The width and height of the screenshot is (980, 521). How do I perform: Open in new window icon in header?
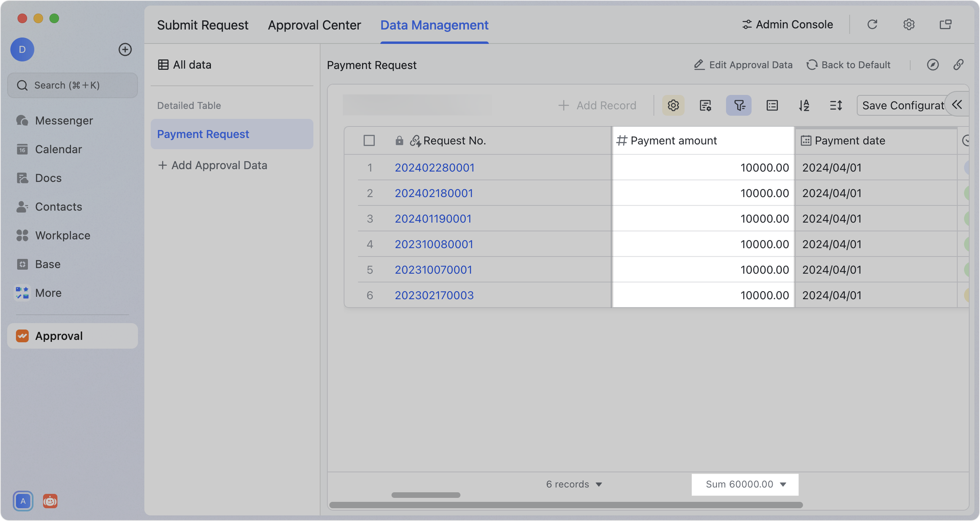click(x=945, y=25)
